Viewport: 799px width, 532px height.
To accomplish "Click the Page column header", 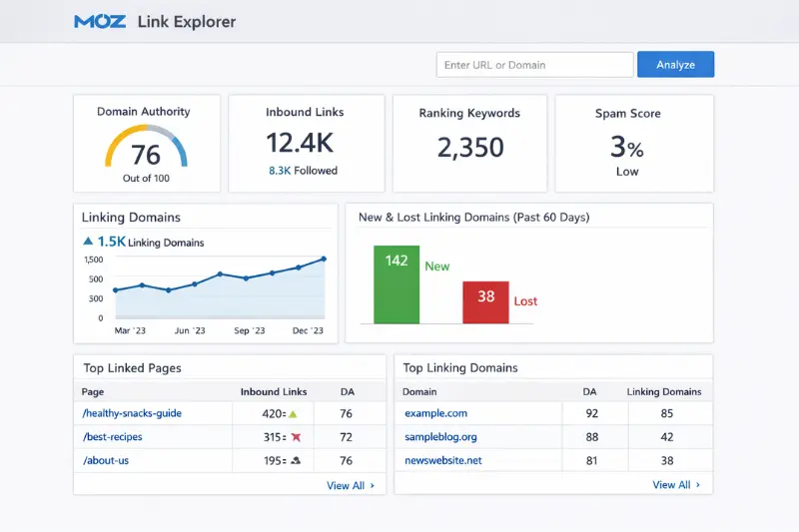I will (93, 391).
